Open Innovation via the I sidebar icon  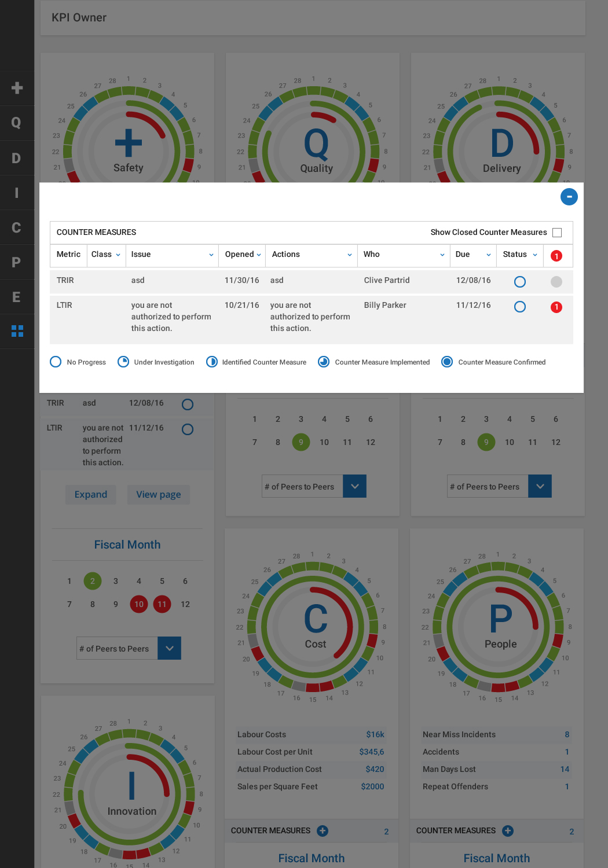pyautogui.click(x=17, y=193)
